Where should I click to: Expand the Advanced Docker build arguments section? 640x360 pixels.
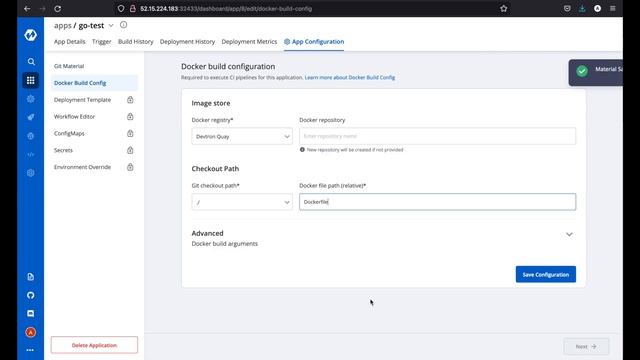click(569, 234)
